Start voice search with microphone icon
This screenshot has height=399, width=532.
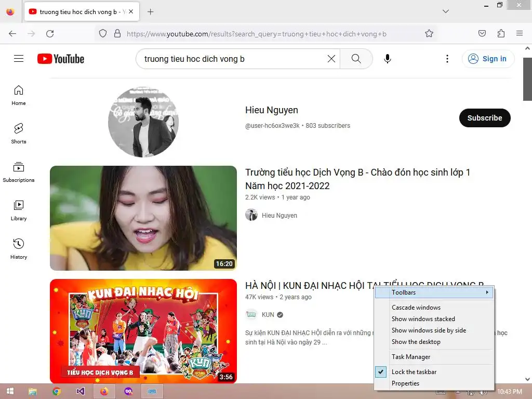(x=387, y=59)
